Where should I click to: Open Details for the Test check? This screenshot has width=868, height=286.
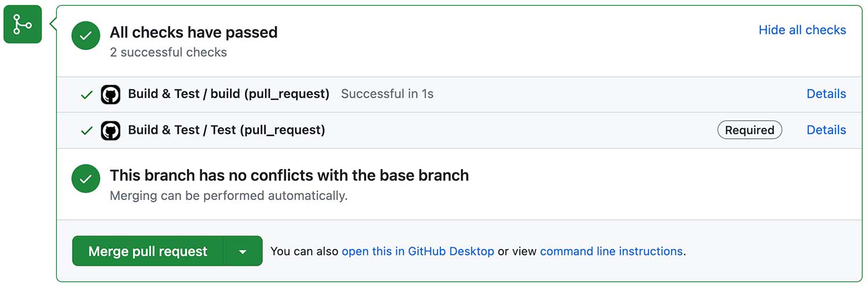(x=826, y=130)
